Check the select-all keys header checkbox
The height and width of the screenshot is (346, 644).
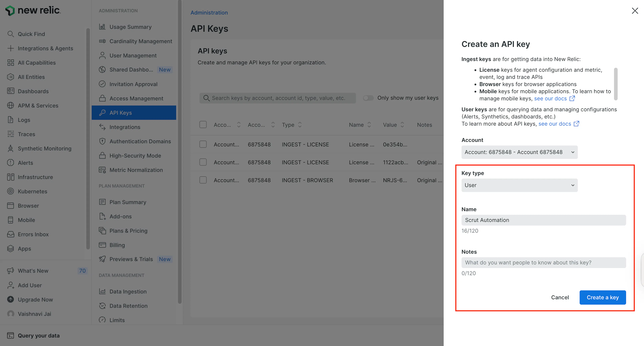click(203, 125)
